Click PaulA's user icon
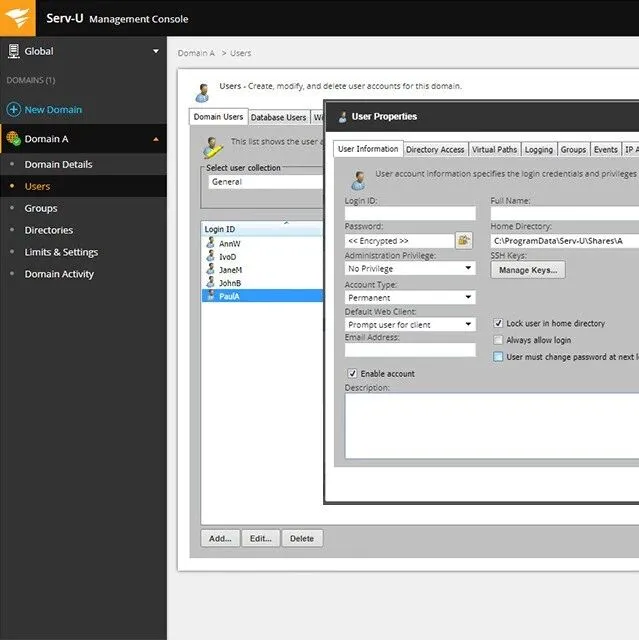639x640 pixels. [x=211, y=295]
